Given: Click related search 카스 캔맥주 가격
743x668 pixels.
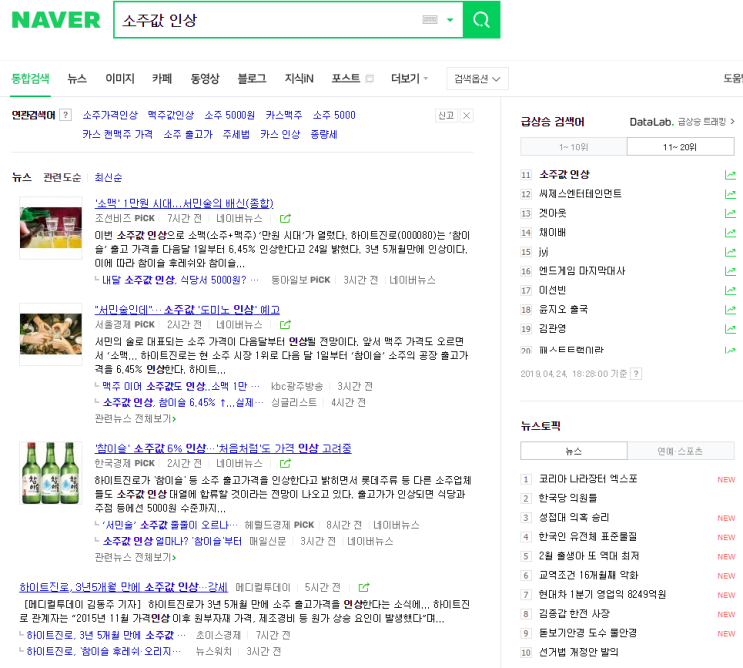Looking at the screenshot, I should [118, 135].
